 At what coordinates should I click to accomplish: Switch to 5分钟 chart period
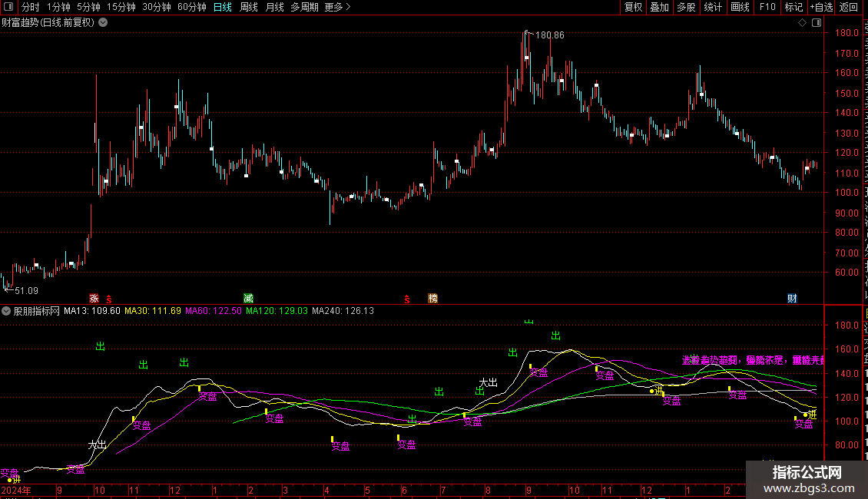88,7
